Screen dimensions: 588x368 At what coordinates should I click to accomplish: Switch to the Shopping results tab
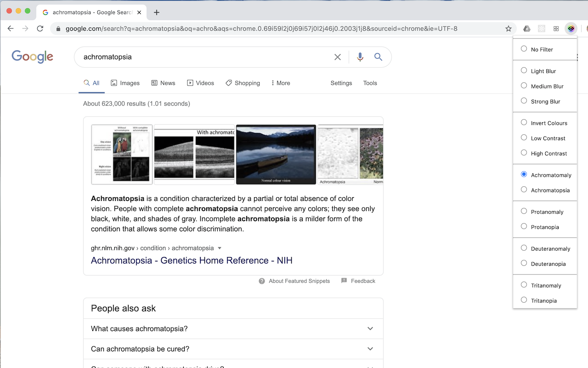243,83
